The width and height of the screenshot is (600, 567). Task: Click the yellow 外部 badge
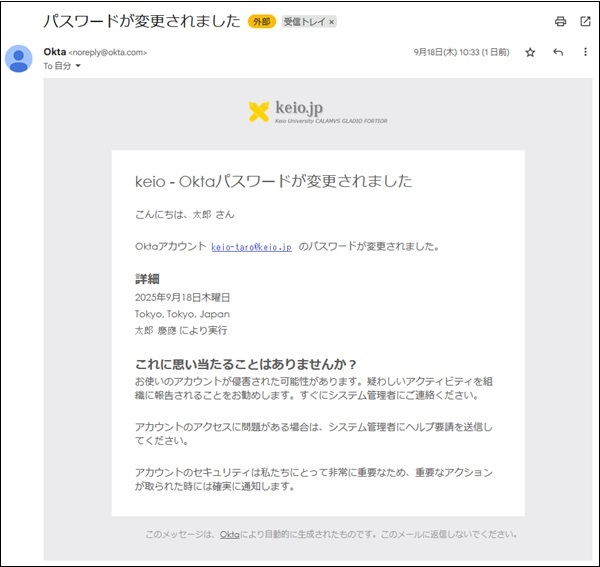(262, 21)
